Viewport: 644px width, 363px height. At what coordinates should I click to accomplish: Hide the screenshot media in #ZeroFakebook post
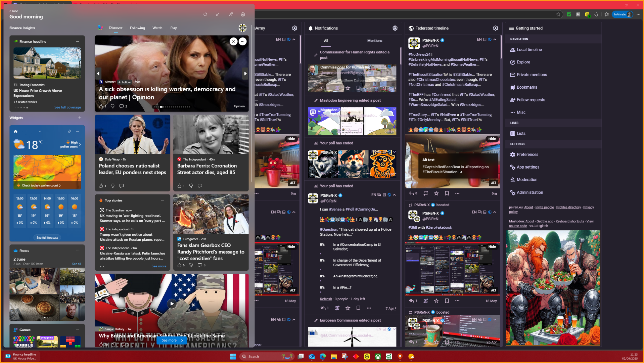[x=492, y=246]
